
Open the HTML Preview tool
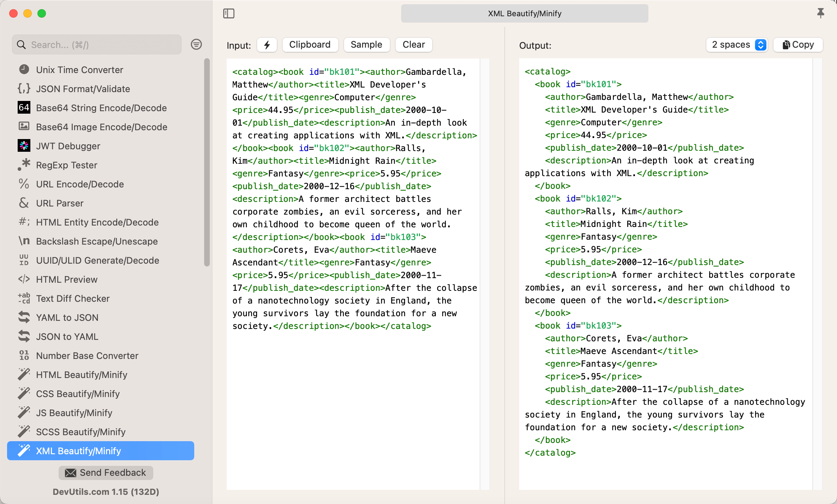point(67,279)
